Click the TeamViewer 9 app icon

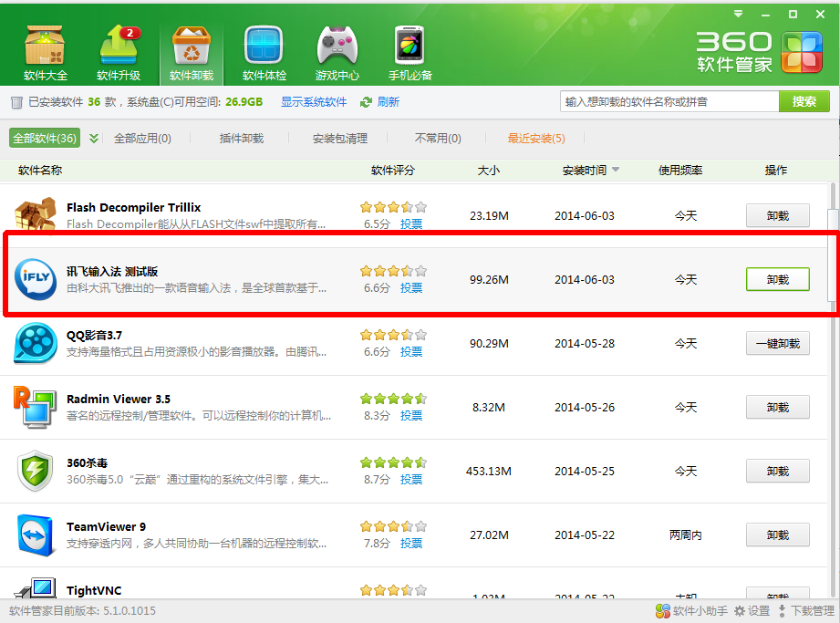(x=36, y=535)
